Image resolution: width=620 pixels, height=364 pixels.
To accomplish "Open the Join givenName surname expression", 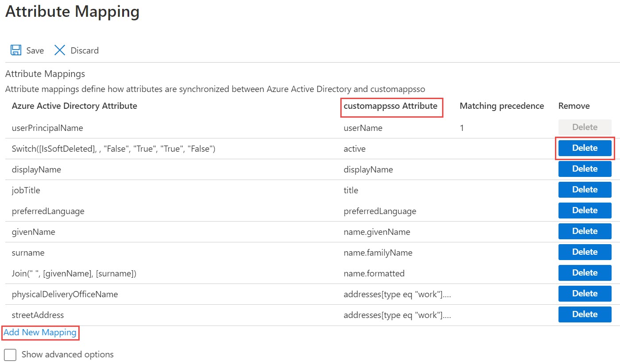I will tap(74, 274).
